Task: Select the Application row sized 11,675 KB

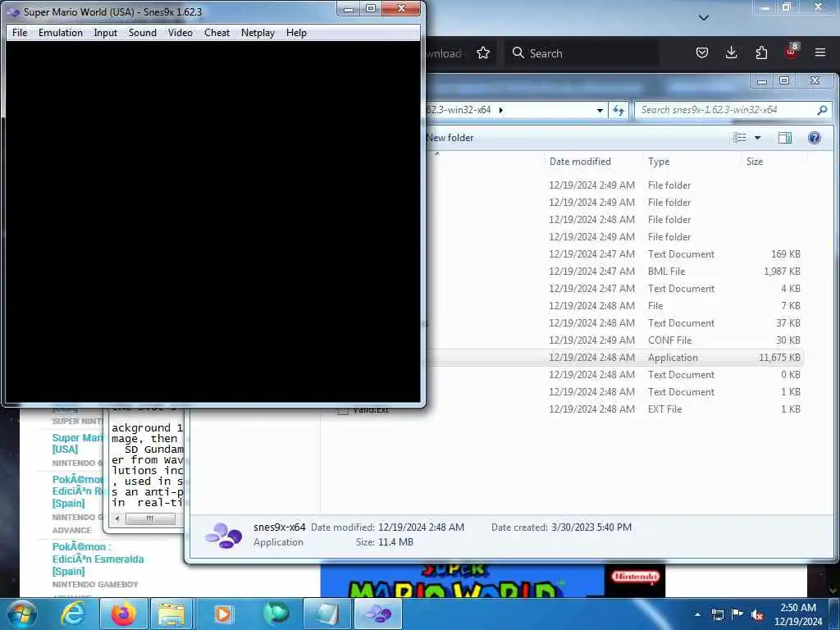Action: (x=615, y=358)
